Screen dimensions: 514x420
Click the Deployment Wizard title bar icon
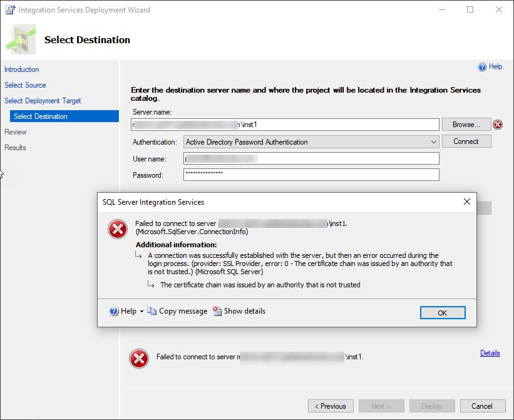coord(10,10)
